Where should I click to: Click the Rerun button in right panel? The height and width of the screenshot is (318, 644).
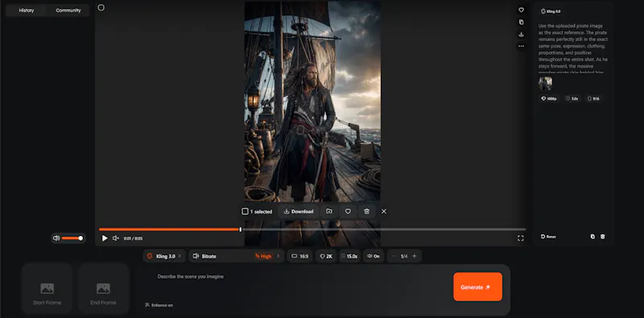tap(548, 237)
